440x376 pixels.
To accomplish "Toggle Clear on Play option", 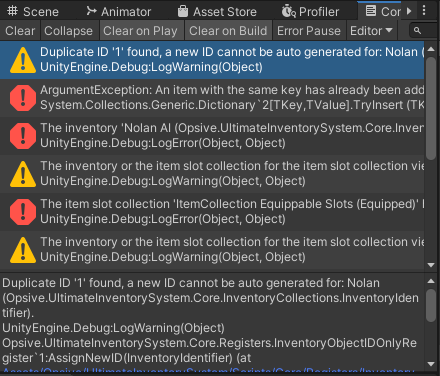I will click(140, 31).
